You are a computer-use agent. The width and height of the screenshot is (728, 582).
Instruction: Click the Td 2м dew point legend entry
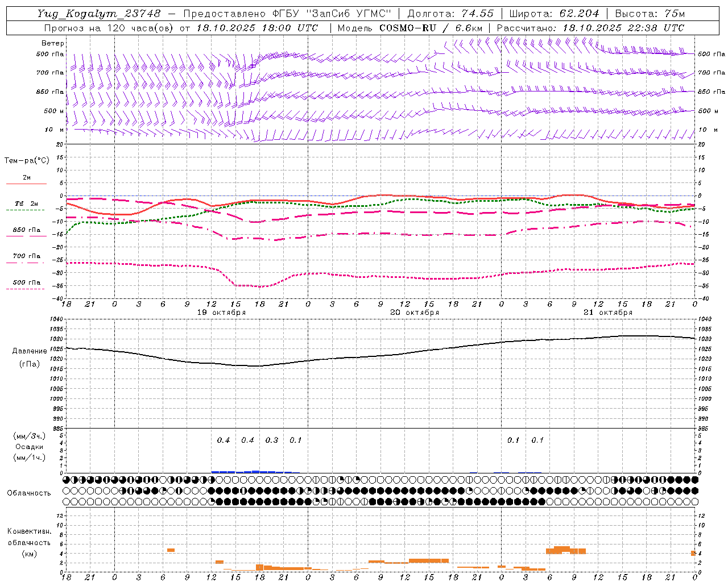[26, 203]
